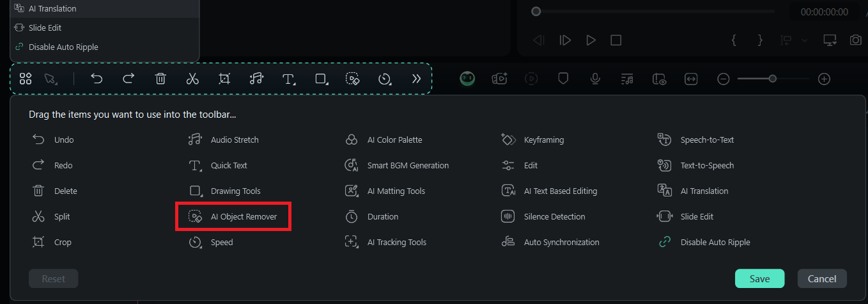868x304 pixels.
Task: Click the Speed icon in the toolbar
Action: (384, 79)
